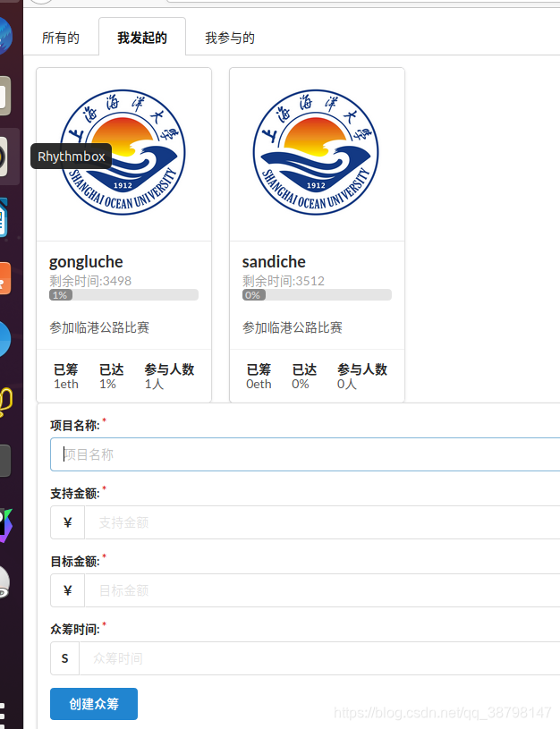Click the gongluche 1% progress bar
The image size is (560, 729).
123,295
